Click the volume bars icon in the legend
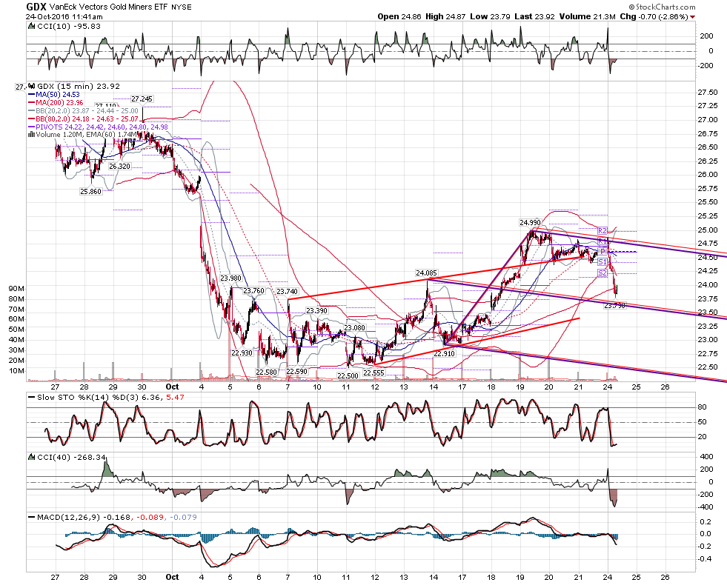Viewport: 727px width, 588px height. tap(32, 134)
